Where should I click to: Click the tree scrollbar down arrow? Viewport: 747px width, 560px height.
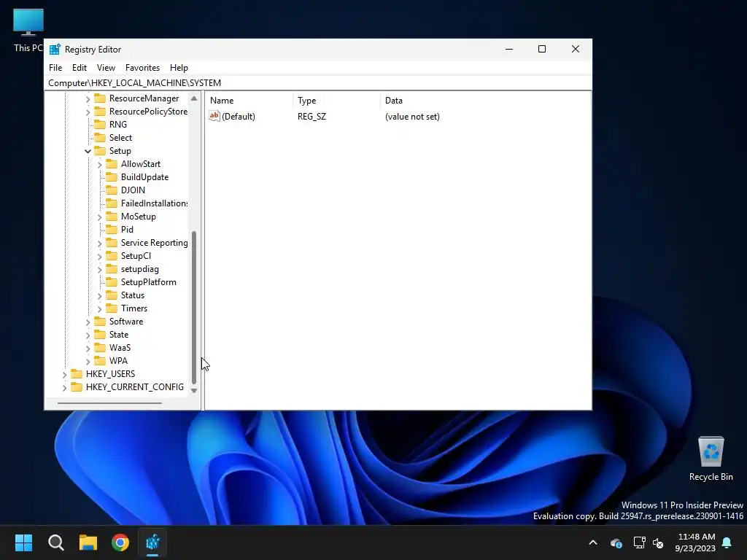[x=194, y=391]
